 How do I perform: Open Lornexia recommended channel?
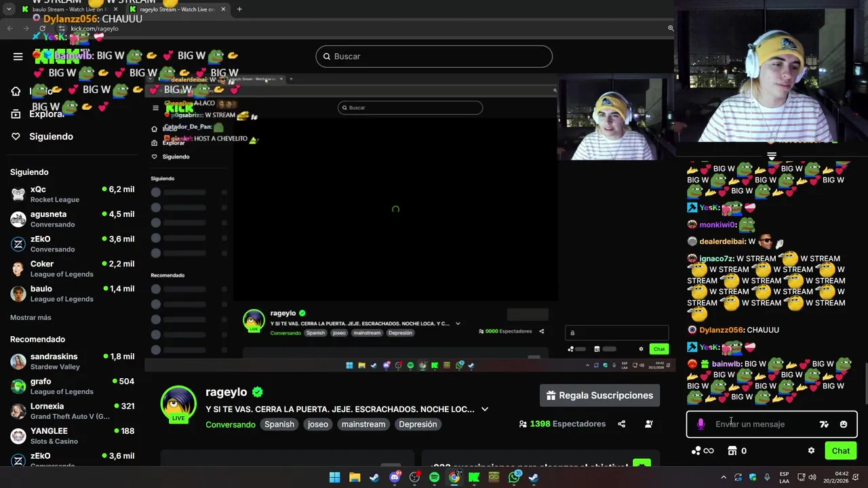pos(73,411)
